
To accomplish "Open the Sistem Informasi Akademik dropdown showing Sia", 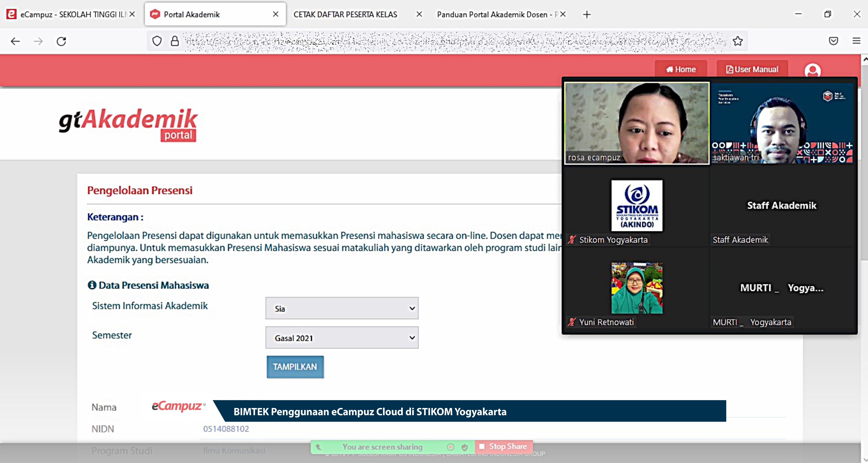I will [342, 308].
